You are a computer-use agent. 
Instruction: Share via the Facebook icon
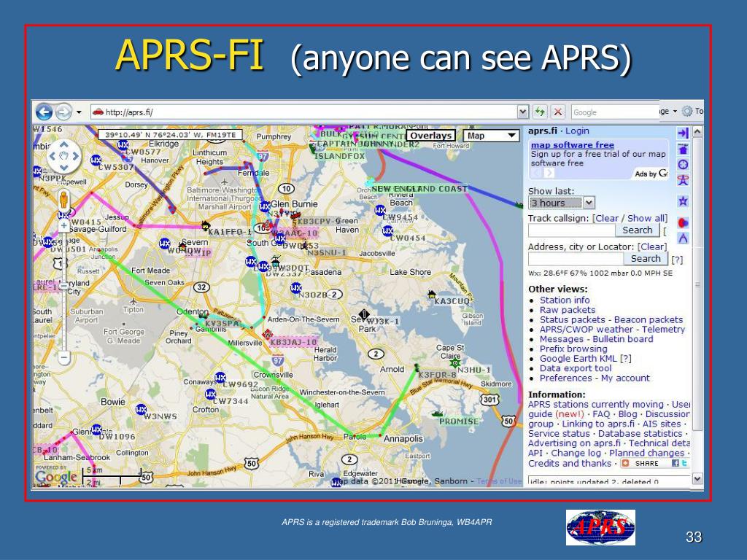(x=675, y=463)
